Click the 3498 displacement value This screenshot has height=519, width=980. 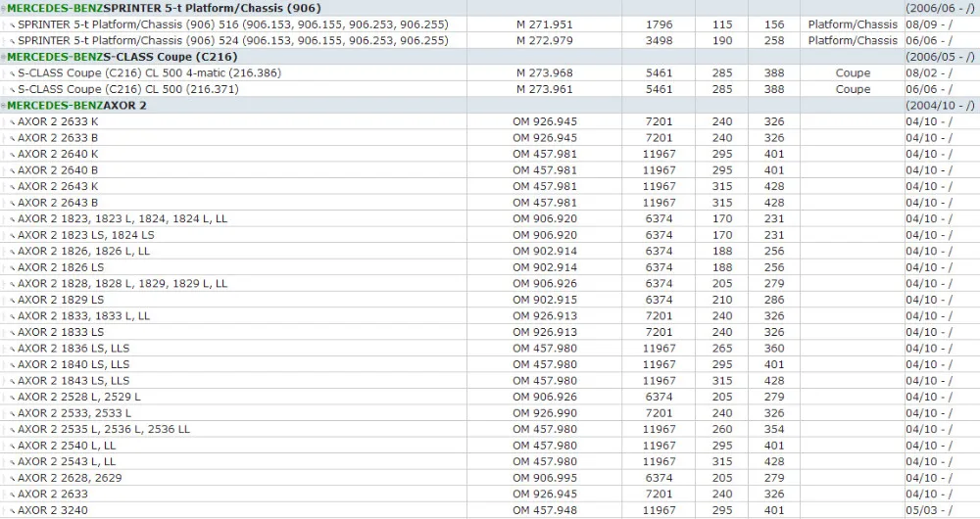click(659, 40)
